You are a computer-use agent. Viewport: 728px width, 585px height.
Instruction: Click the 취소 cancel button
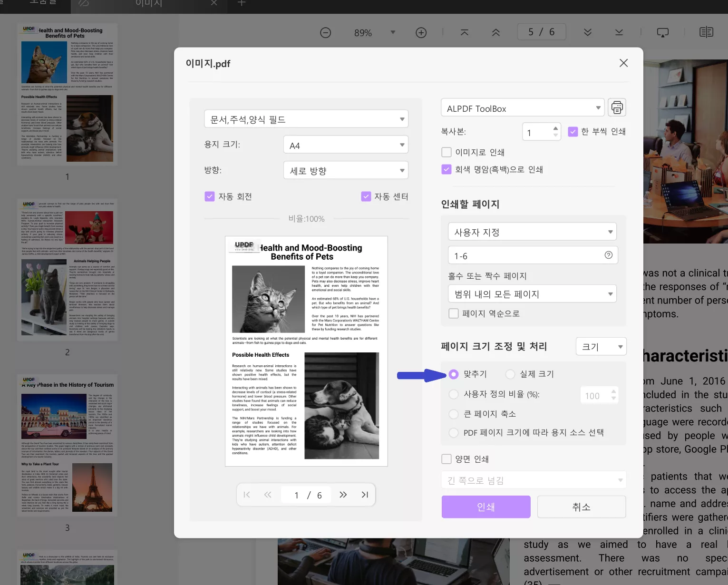(x=582, y=507)
